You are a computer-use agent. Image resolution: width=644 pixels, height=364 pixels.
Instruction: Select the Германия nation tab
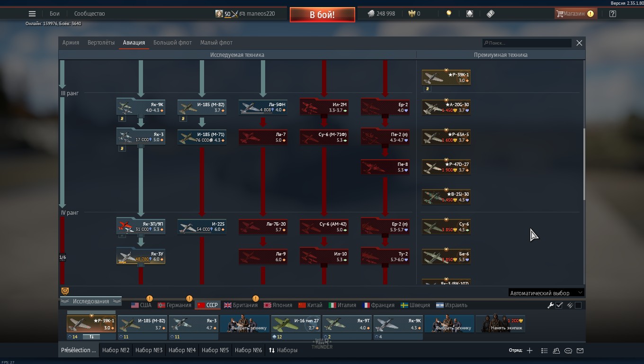click(174, 305)
